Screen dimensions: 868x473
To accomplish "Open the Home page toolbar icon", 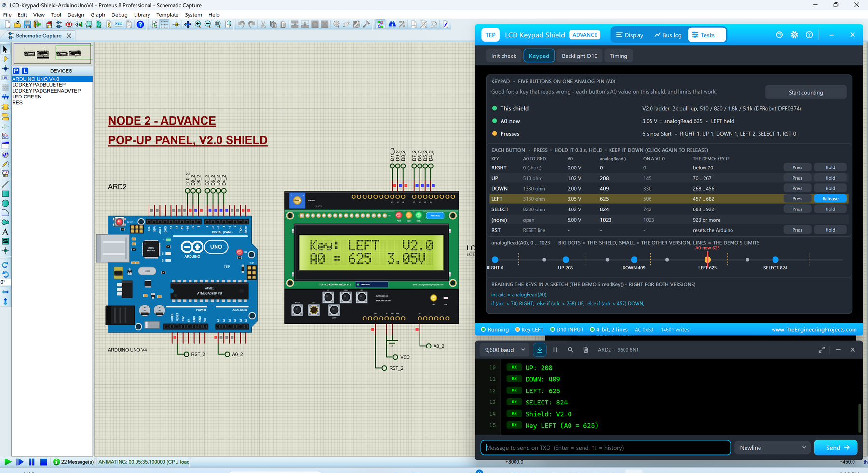I will 49,24.
